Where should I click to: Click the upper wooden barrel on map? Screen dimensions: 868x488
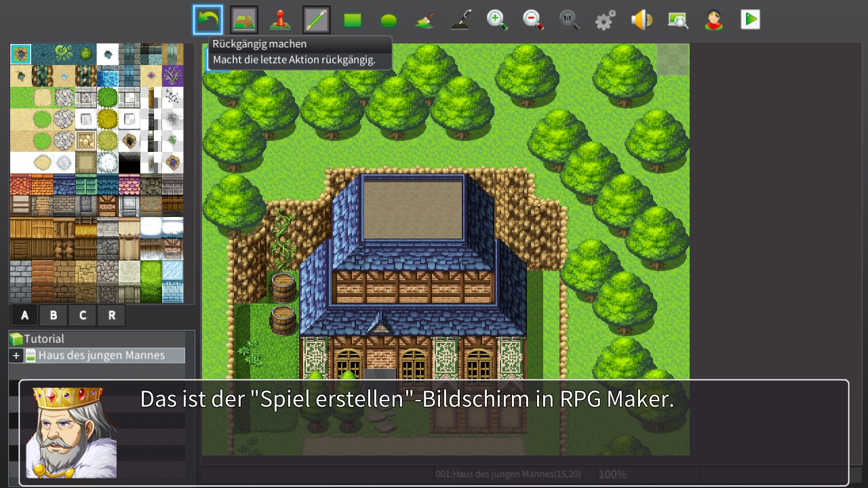(283, 286)
